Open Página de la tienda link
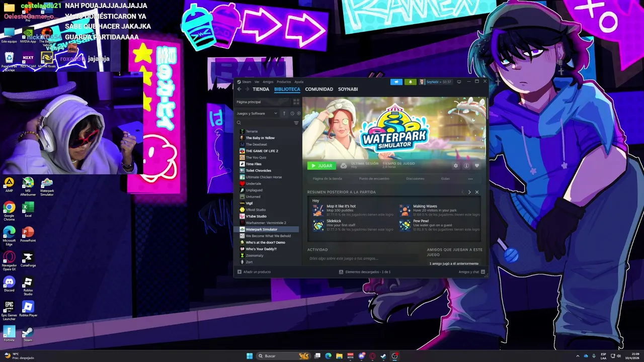Viewport: 644px width, 362px height. point(328,178)
